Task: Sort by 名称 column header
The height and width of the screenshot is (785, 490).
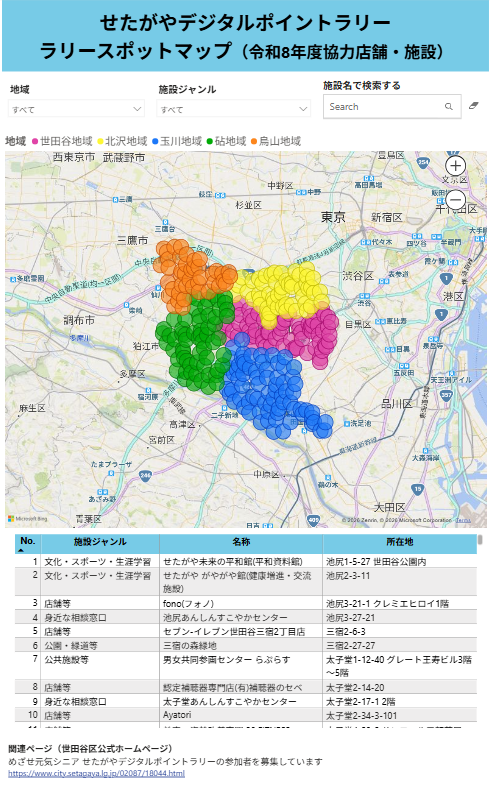Action: point(241,543)
